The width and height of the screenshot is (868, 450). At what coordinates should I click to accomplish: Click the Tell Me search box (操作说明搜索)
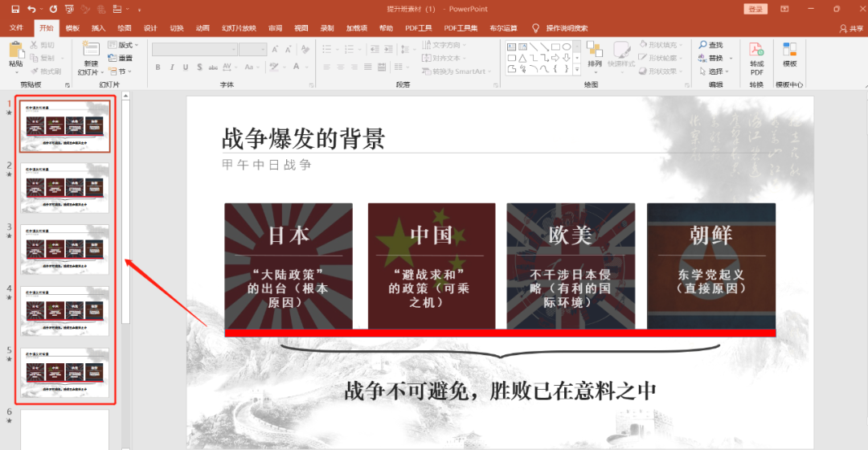(x=567, y=28)
